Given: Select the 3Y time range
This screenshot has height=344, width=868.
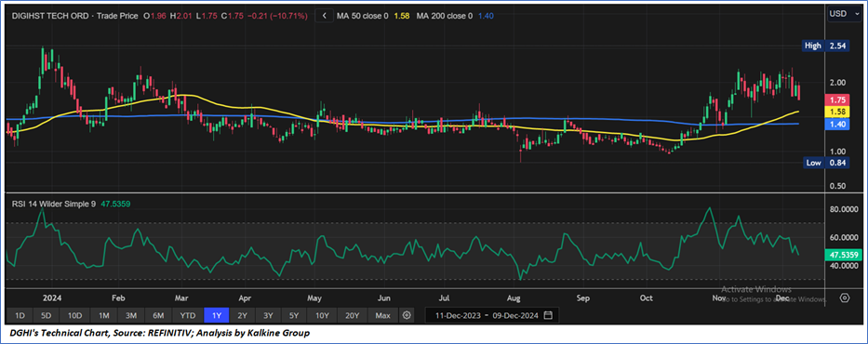Looking at the screenshot, I should click(269, 316).
